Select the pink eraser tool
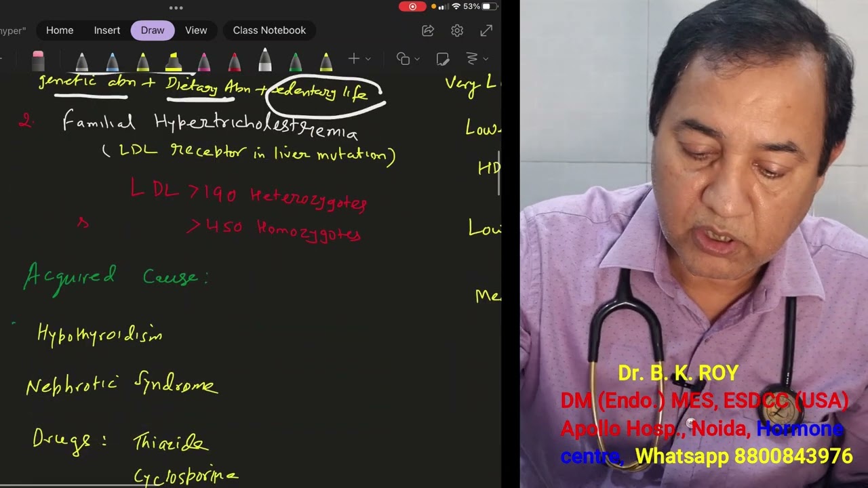This screenshot has height=488, width=868. coord(38,61)
